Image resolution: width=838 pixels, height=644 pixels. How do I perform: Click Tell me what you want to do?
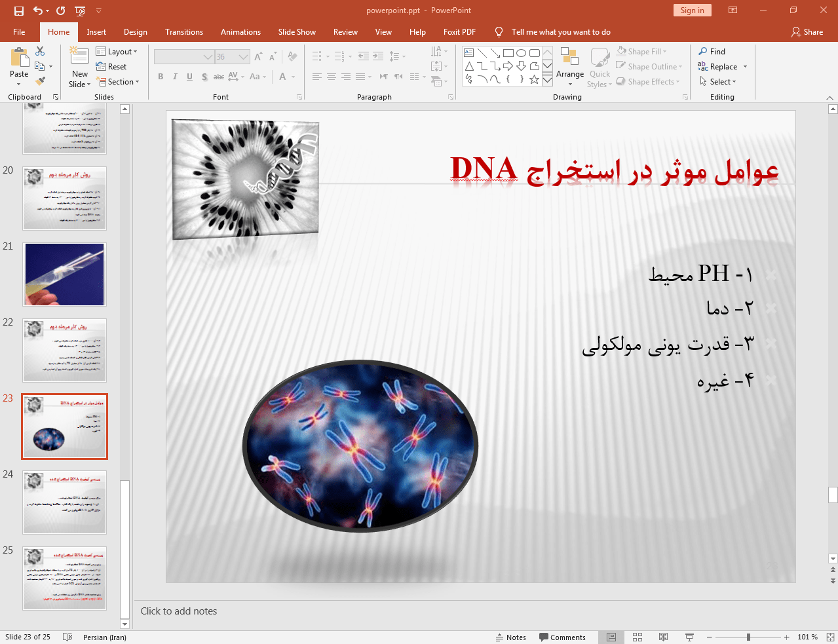click(x=561, y=31)
